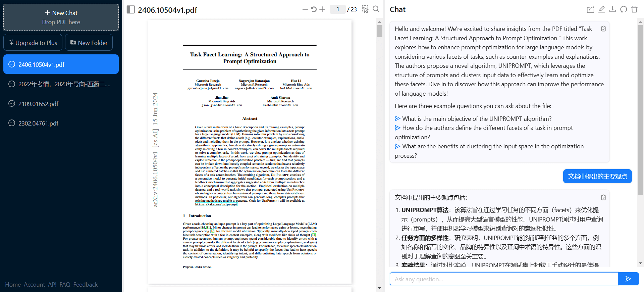This screenshot has height=292, width=644.
Task: Click the file name 2406.10504v1.pdf in header
Action: [x=168, y=10]
